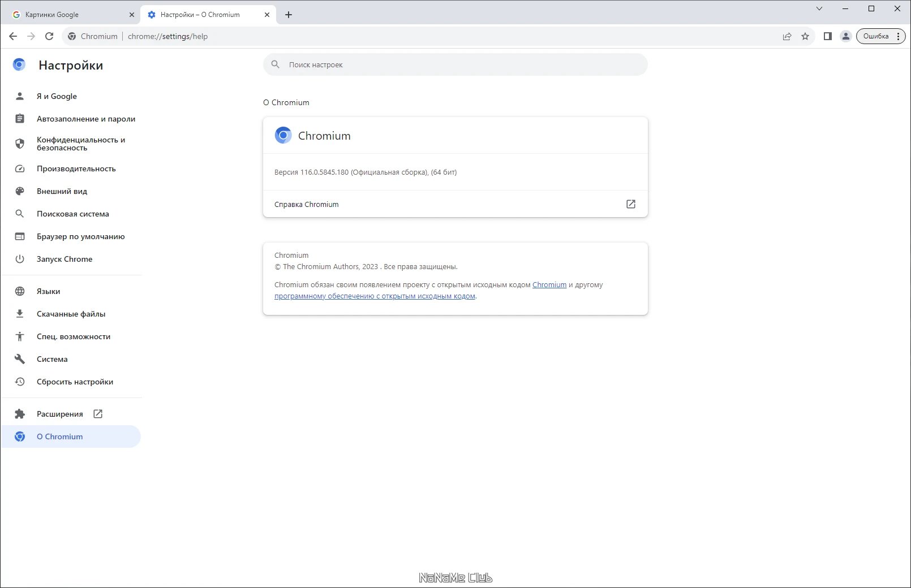Close the Настройки – О Chromium tab
Screen dimensions: 911x588
pyautogui.click(x=267, y=15)
